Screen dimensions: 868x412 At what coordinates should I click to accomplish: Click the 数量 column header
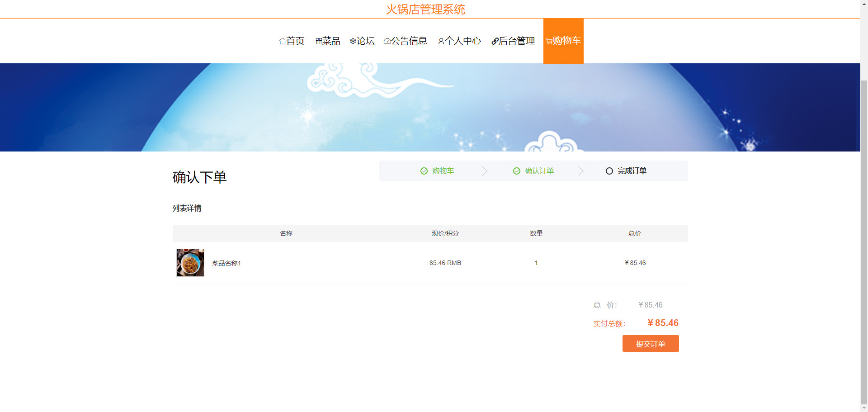click(536, 234)
